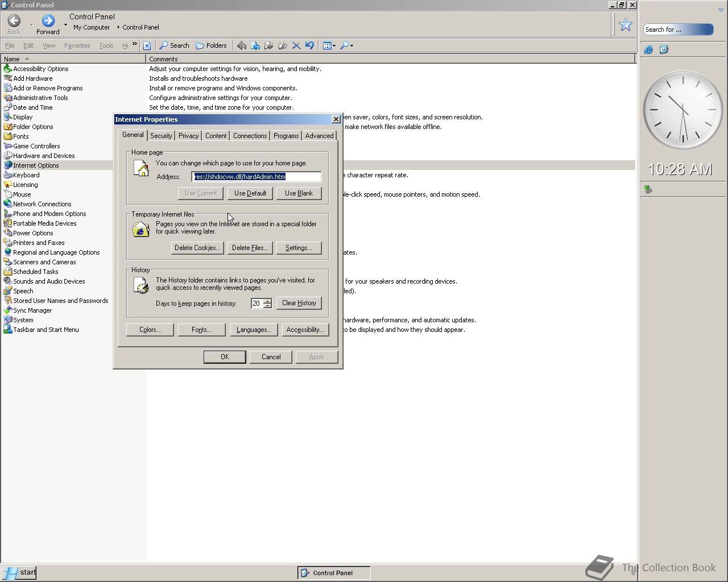728x582 pixels.
Task: Switch to the Advanced tab
Action: click(x=319, y=136)
